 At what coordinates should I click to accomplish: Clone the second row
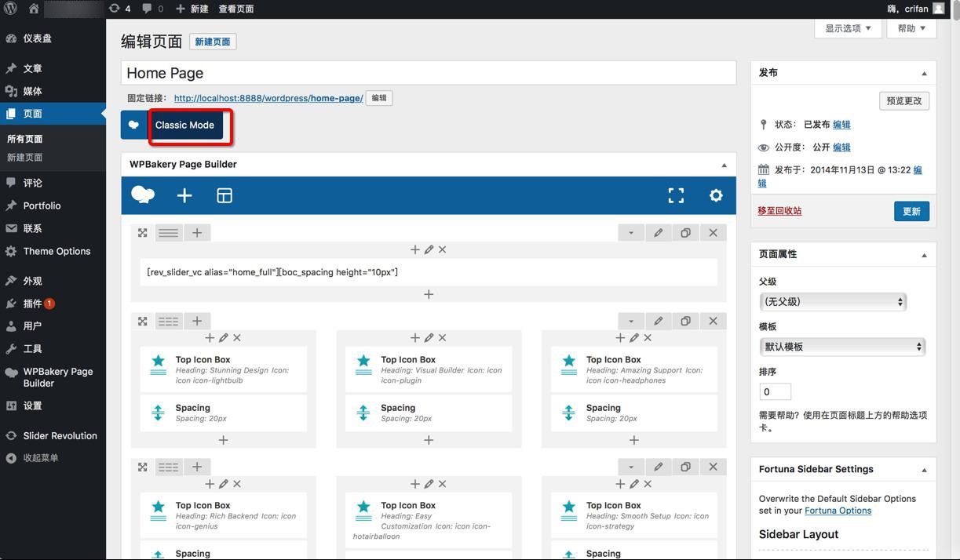click(685, 321)
